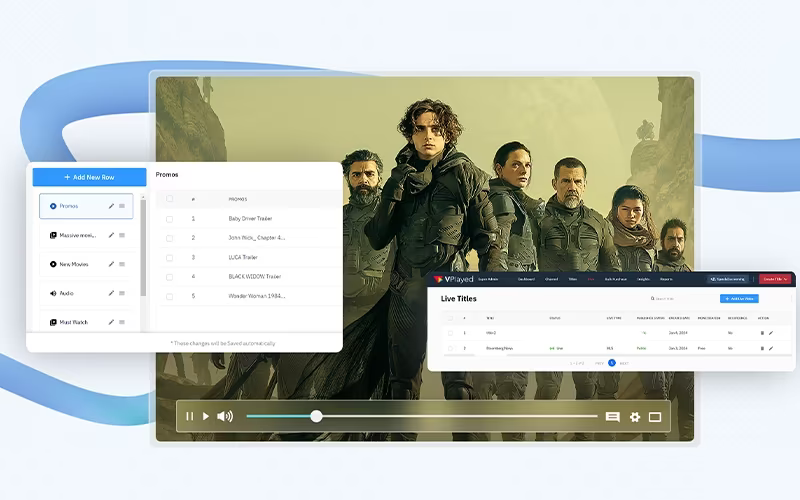Screen dimensions: 800x500
Task: Click the 'Baby Driver Trailer' text
Action: 250,218
